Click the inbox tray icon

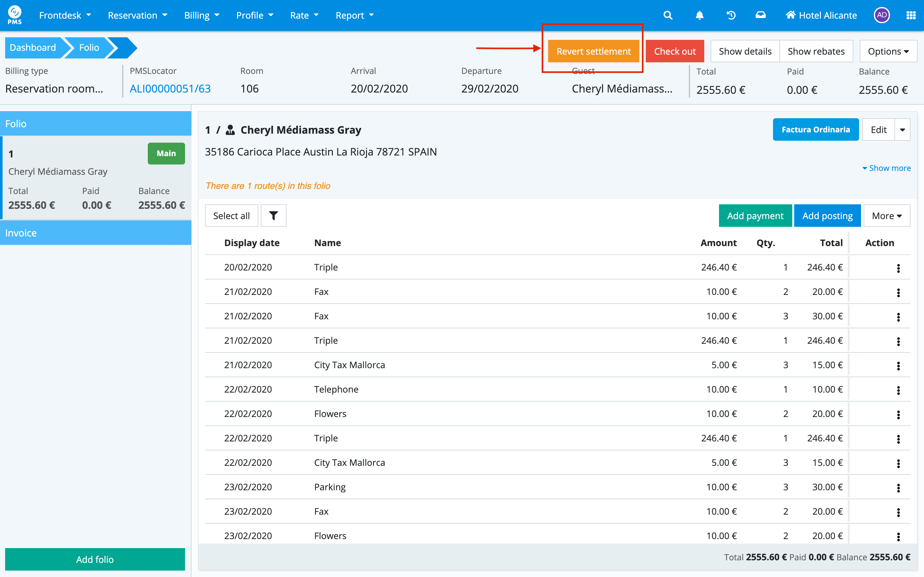760,15
